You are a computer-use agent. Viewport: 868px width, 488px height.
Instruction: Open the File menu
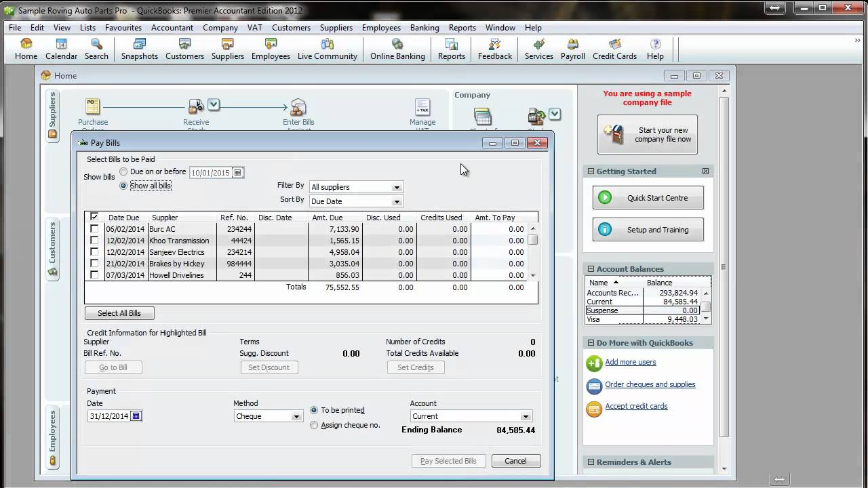tap(15, 28)
